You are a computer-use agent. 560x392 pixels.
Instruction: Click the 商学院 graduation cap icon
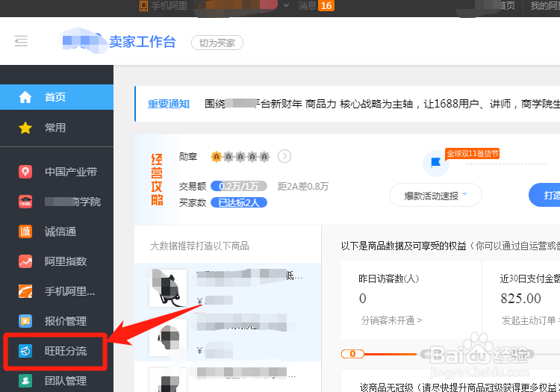tap(25, 202)
